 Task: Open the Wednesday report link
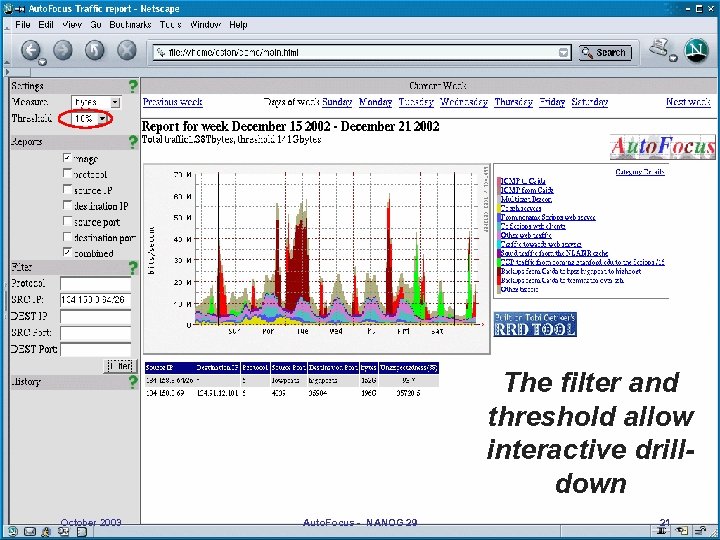click(x=464, y=102)
